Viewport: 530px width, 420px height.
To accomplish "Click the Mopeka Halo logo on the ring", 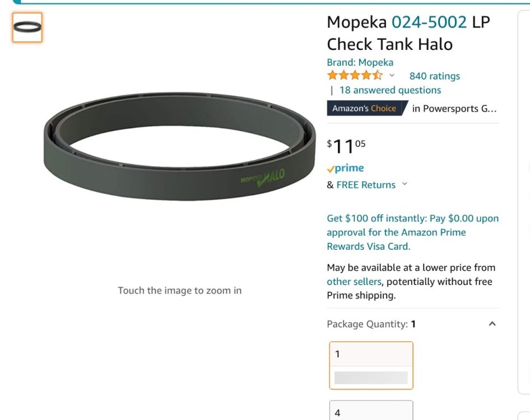I will click(x=263, y=178).
